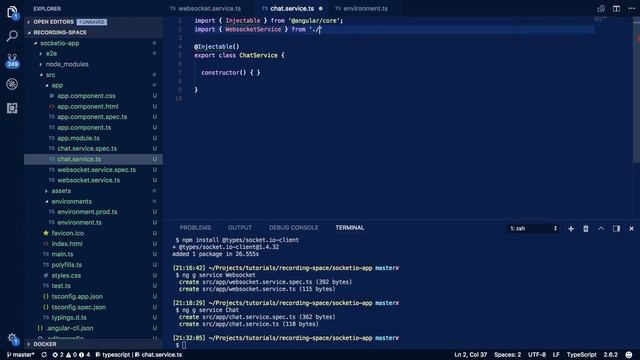
Task: Open environment.prod.ts file
Action: (87, 212)
